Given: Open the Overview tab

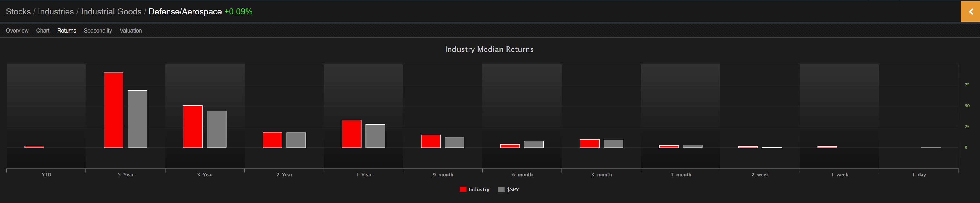Looking at the screenshot, I should [x=17, y=31].
